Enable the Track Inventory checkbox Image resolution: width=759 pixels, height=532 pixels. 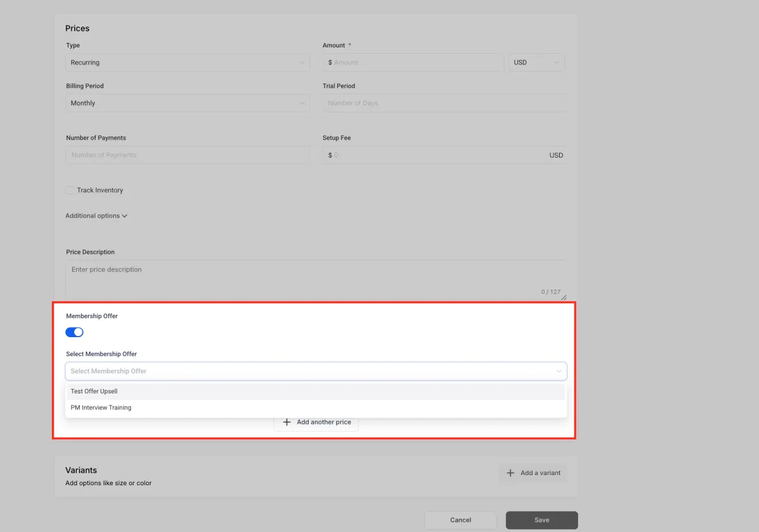click(x=70, y=190)
